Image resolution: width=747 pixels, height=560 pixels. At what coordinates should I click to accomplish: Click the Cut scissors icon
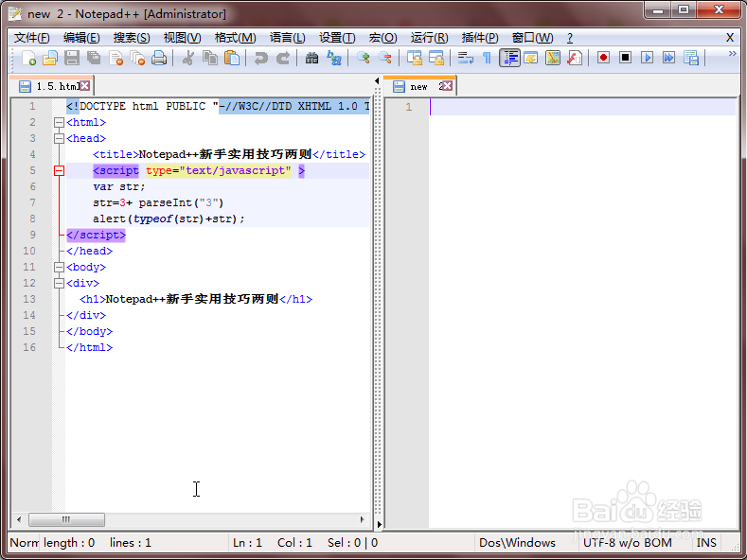coord(188,58)
